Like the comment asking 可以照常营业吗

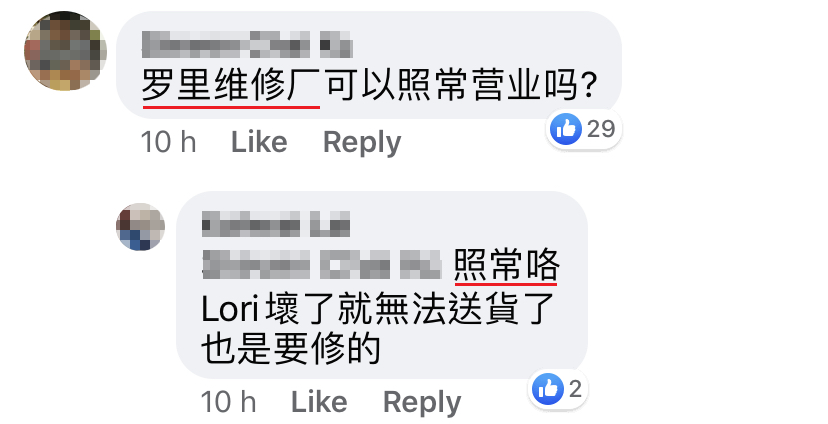click(x=259, y=142)
